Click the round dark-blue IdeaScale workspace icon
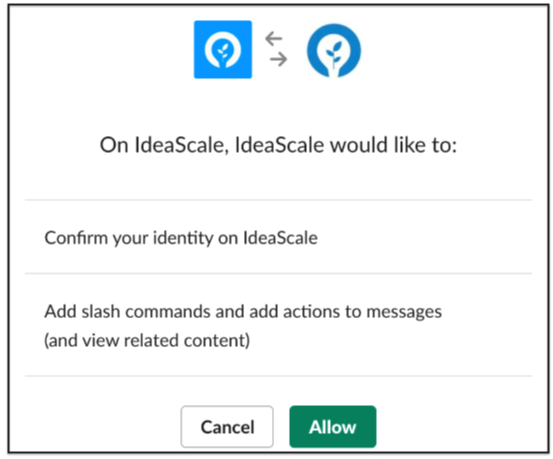This screenshot has width=553, height=459. (334, 50)
